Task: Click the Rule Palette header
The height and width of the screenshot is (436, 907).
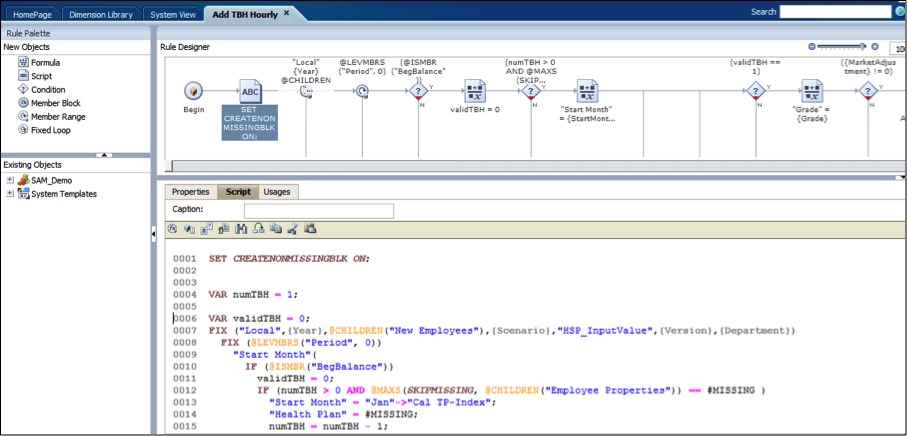Action: [75, 34]
